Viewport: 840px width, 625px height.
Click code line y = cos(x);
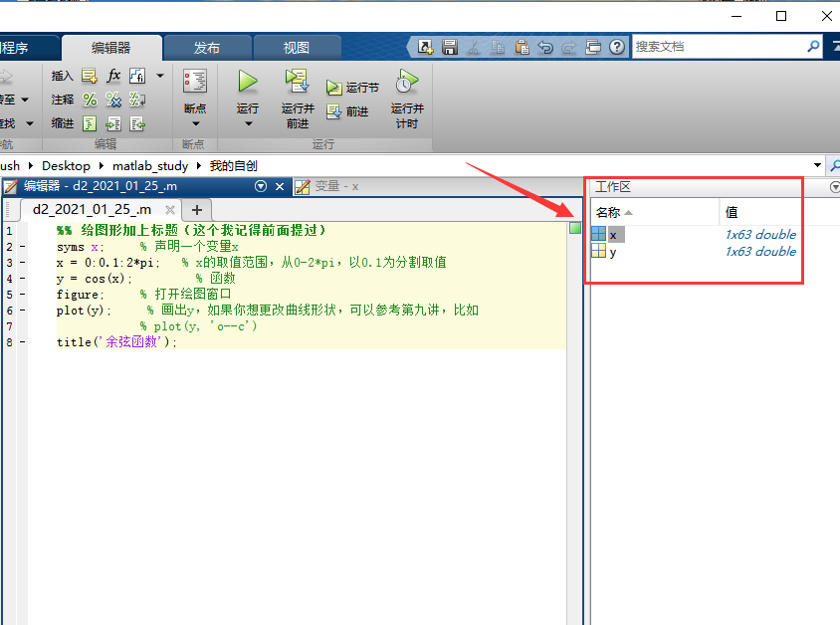(x=94, y=279)
